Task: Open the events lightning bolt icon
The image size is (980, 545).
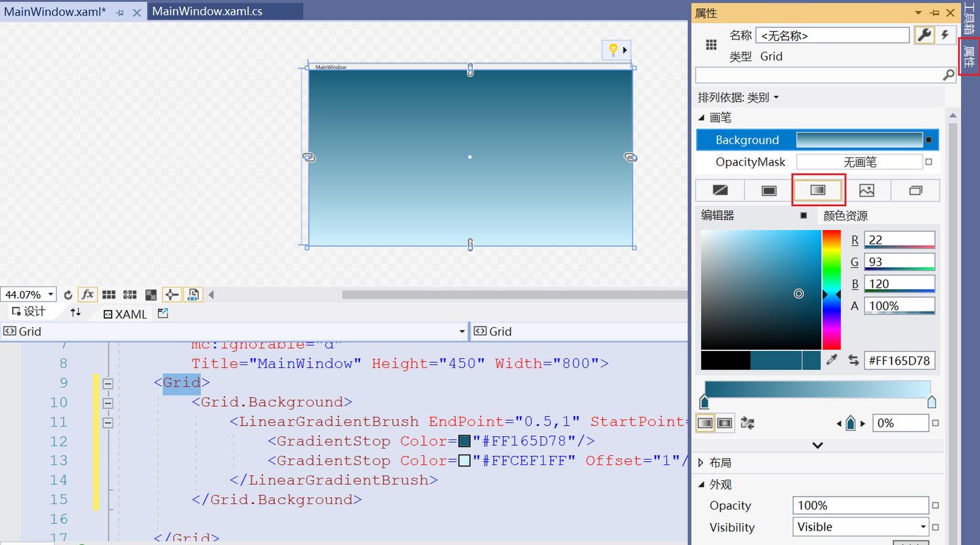Action: click(x=945, y=35)
